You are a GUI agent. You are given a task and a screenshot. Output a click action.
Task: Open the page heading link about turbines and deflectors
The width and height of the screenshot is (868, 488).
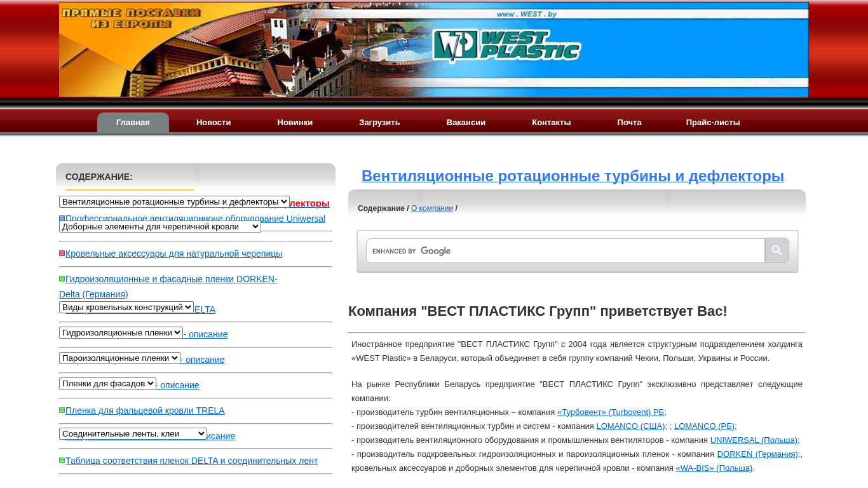coord(573,176)
